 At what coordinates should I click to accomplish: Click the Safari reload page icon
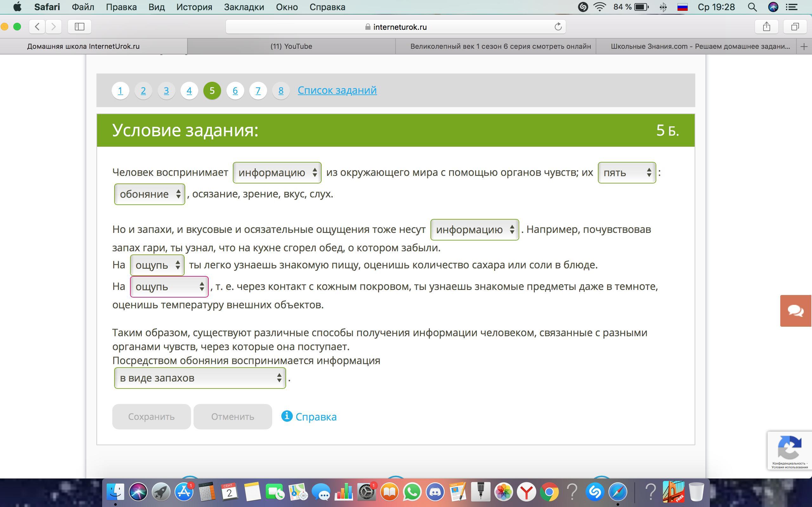tap(558, 27)
